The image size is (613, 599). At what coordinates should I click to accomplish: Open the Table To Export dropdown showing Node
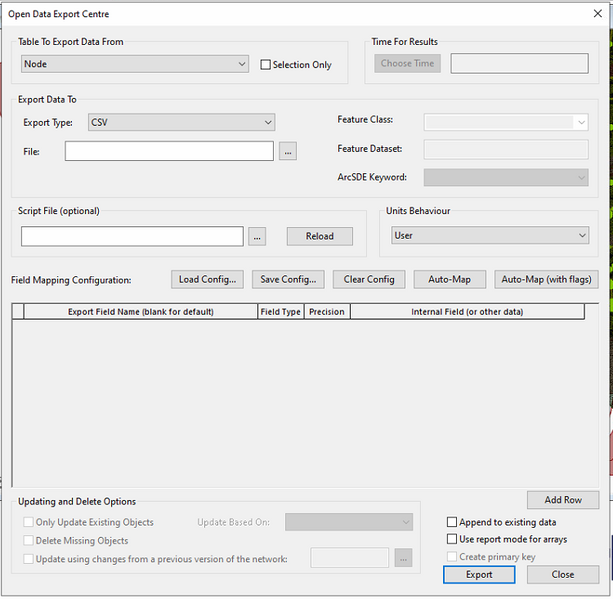point(135,64)
